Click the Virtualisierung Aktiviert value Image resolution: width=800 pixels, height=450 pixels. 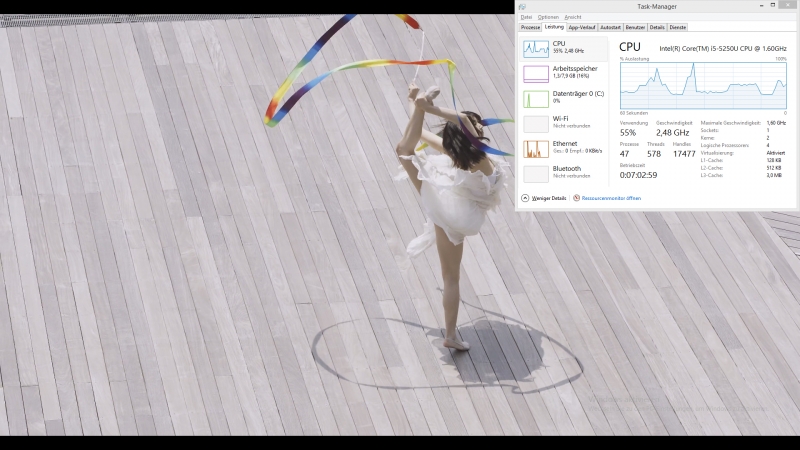pyautogui.click(x=776, y=153)
